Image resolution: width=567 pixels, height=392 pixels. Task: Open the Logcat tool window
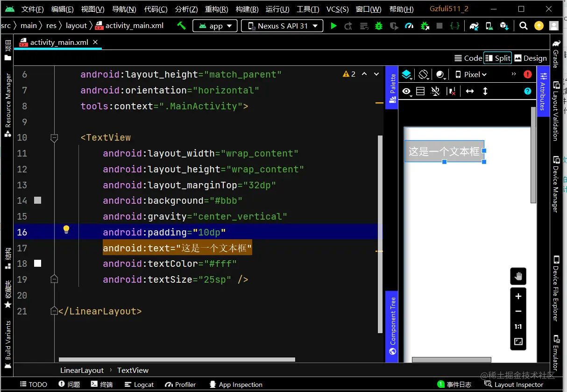(x=139, y=385)
